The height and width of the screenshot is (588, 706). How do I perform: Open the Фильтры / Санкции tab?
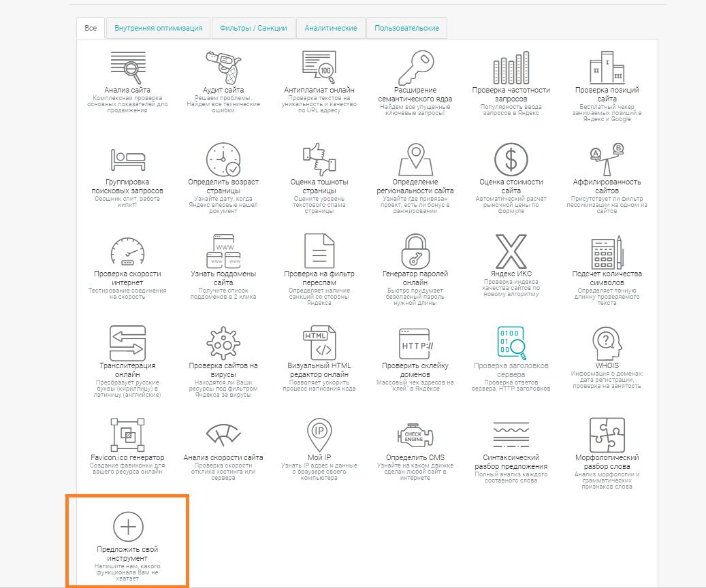pos(253,29)
